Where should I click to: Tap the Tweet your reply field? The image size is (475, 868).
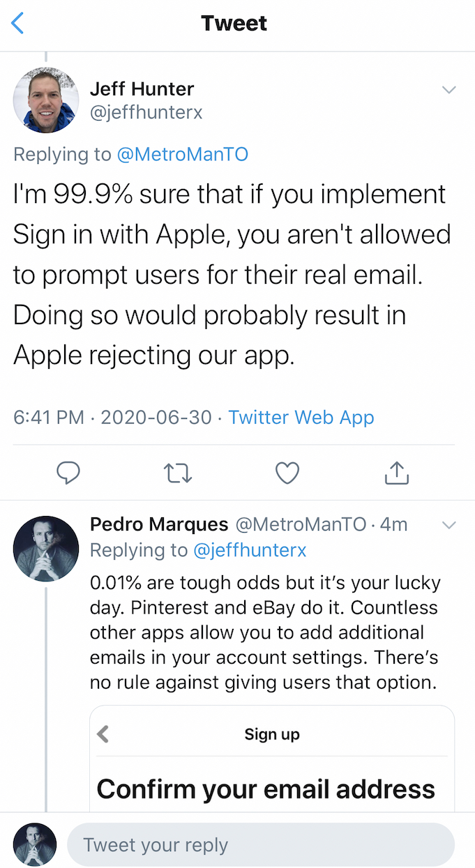tap(260, 846)
